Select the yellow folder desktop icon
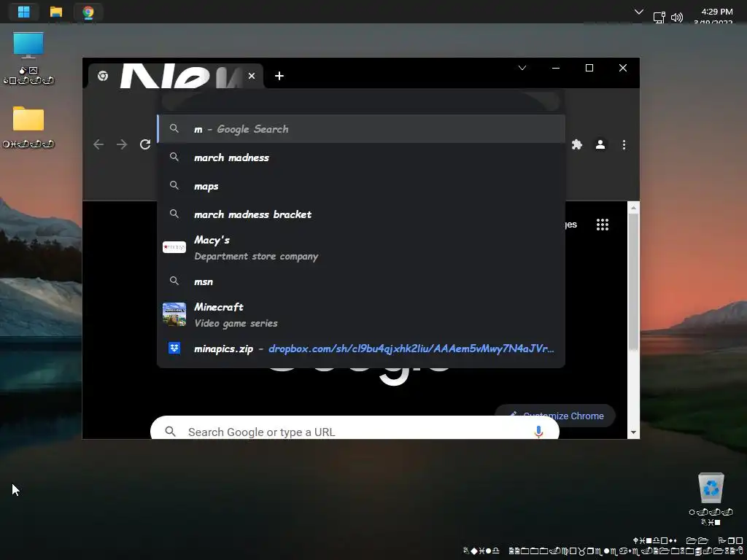The image size is (747, 560). coord(28,127)
